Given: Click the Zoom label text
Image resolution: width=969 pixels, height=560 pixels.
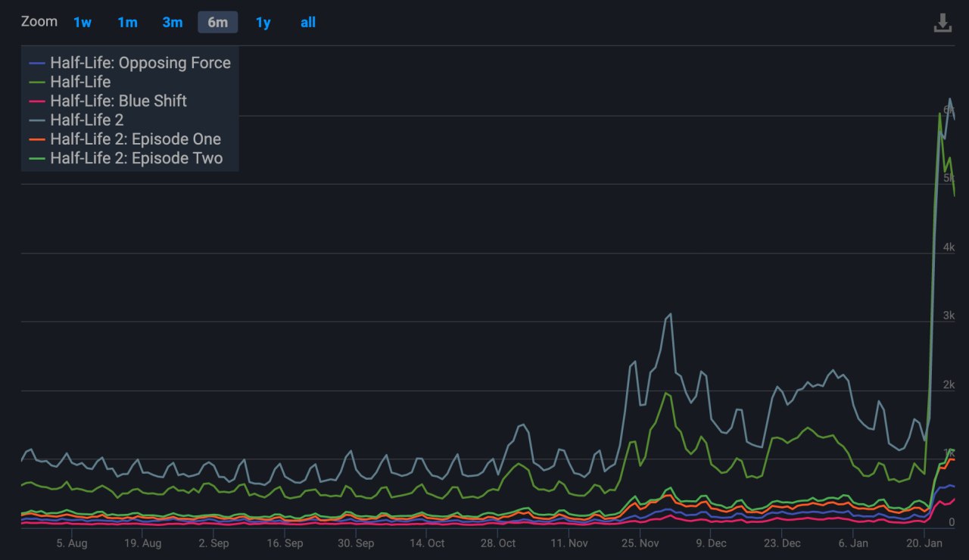Looking at the screenshot, I should coord(39,22).
